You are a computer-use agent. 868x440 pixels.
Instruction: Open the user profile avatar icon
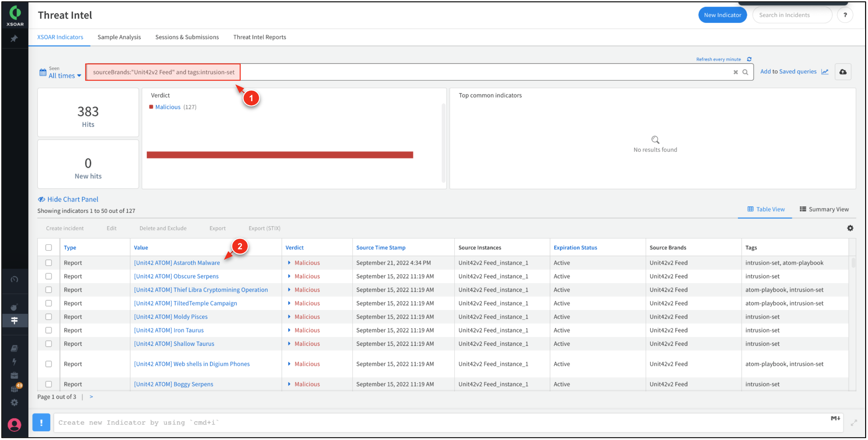click(x=14, y=425)
